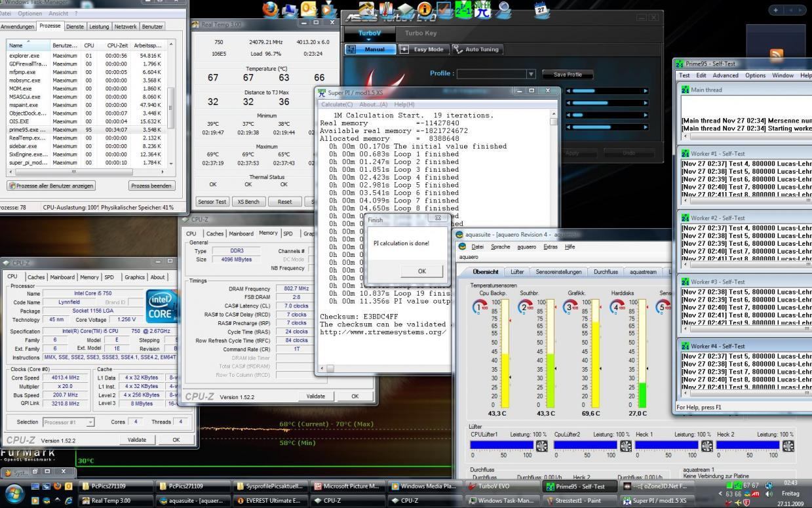Open the TurboV Profile dropdown
Image resolution: width=812 pixels, height=508 pixels.
coord(531,74)
